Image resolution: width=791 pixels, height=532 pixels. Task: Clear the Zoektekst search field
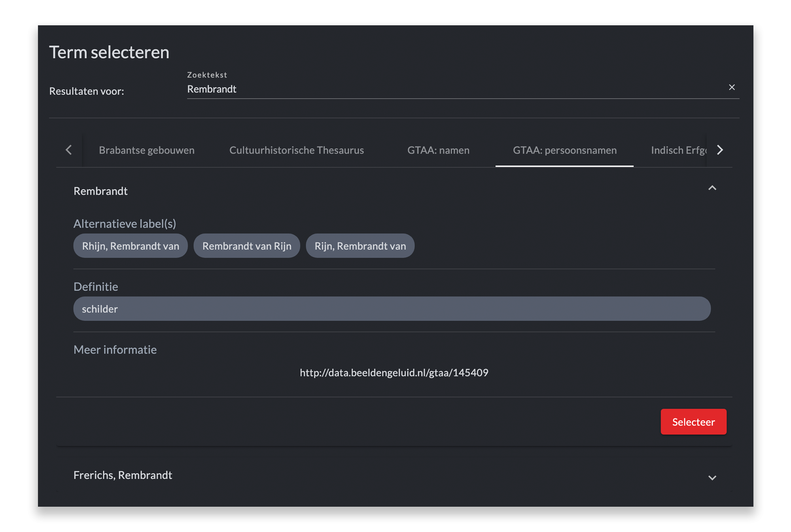pos(731,87)
